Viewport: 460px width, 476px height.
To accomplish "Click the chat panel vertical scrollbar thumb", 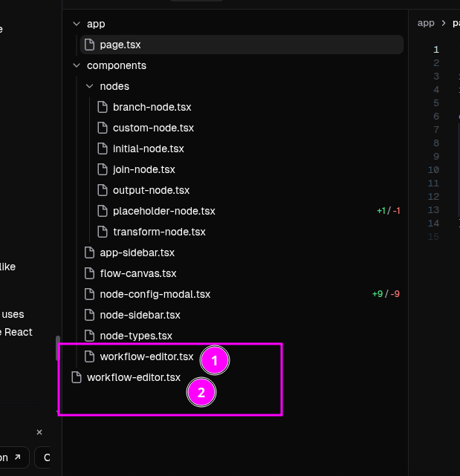I will point(58,348).
